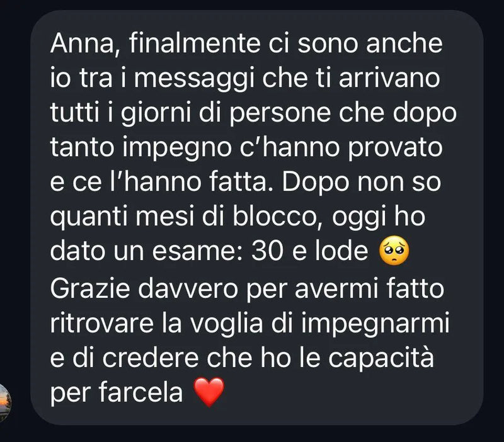
Task: Tap the word "impegnarmi" in the message
Action: (x=375, y=324)
